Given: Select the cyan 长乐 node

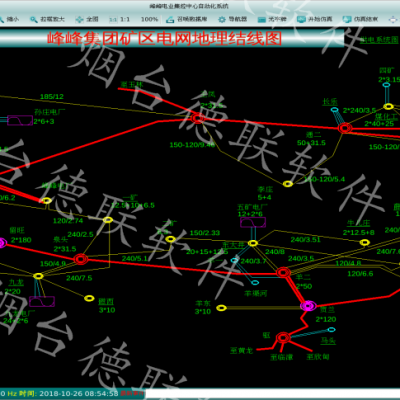Looking at the screenshot, I should point(334,109).
